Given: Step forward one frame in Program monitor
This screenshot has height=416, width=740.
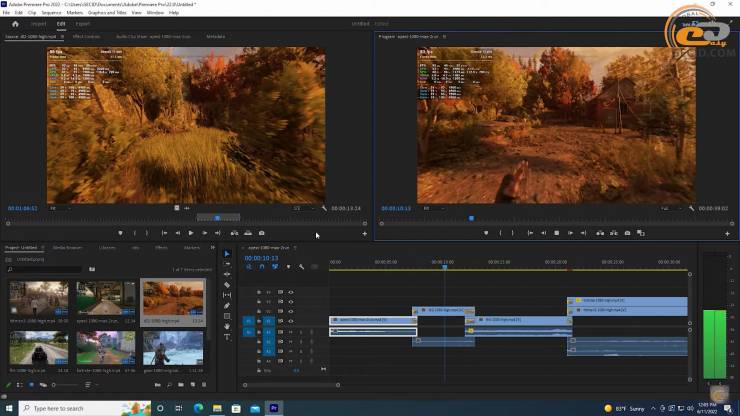Looking at the screenshot, I should click(x=570, y=233).
